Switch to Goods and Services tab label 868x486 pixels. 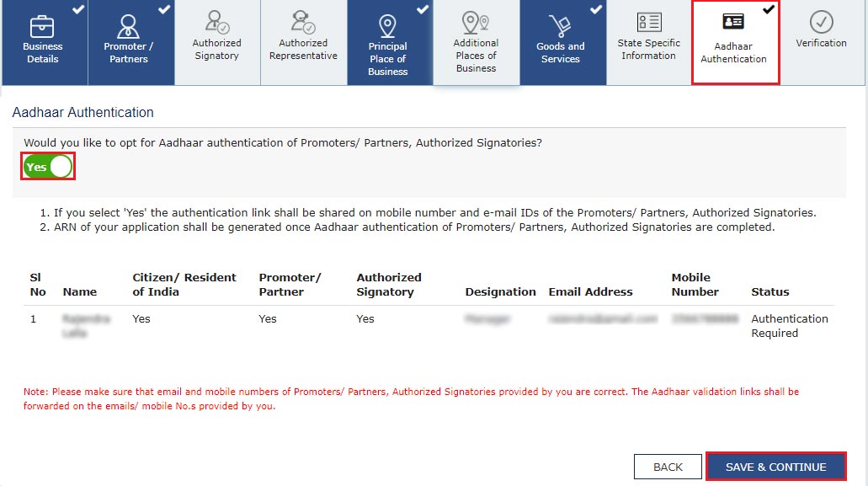coord(561,53)
